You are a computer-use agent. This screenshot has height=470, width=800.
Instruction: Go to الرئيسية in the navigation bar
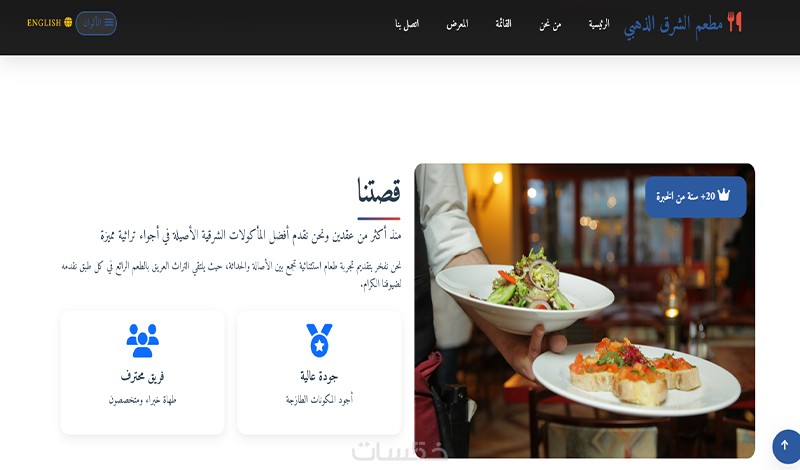[x=598, y=23]
